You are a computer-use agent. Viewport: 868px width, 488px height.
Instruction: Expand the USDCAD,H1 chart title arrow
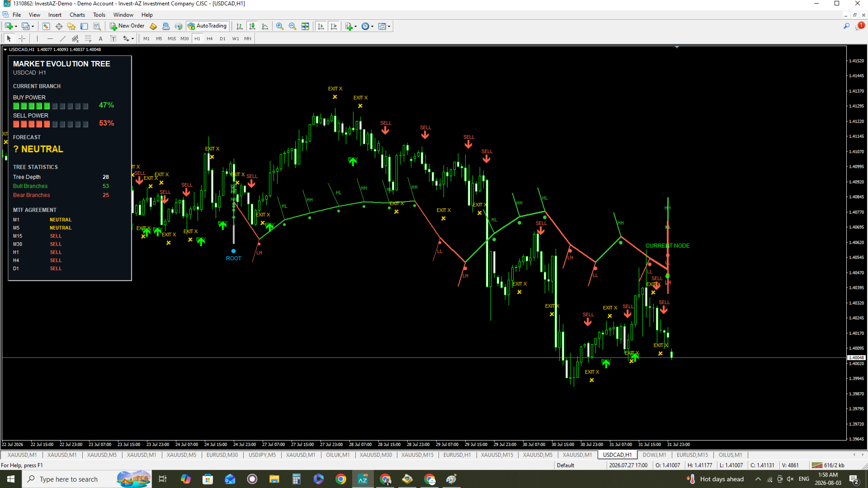pos(5,50)
